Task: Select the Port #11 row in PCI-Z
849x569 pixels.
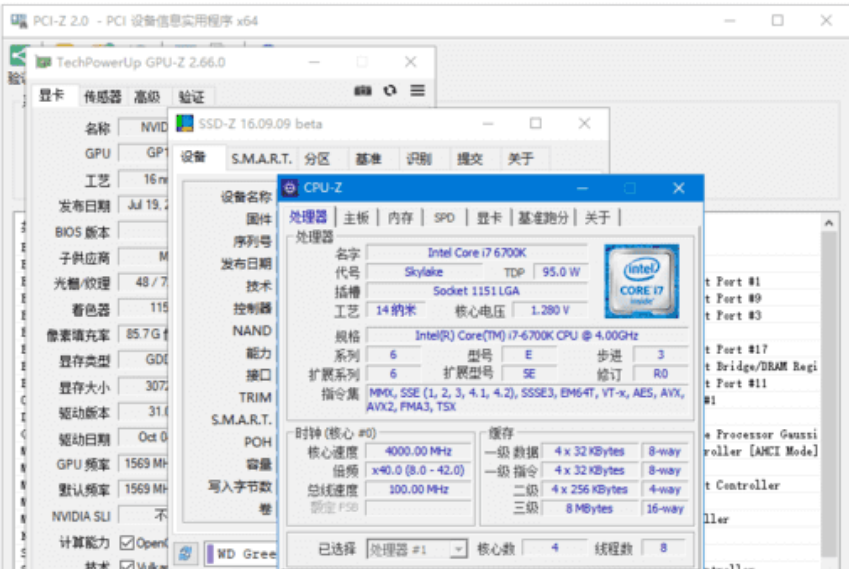Action: [761, 383]
